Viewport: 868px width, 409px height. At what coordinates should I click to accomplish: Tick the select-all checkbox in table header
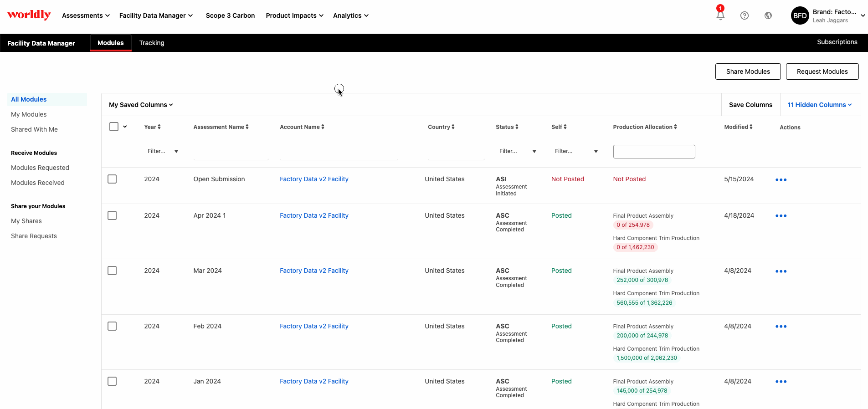tap(114, 127)
